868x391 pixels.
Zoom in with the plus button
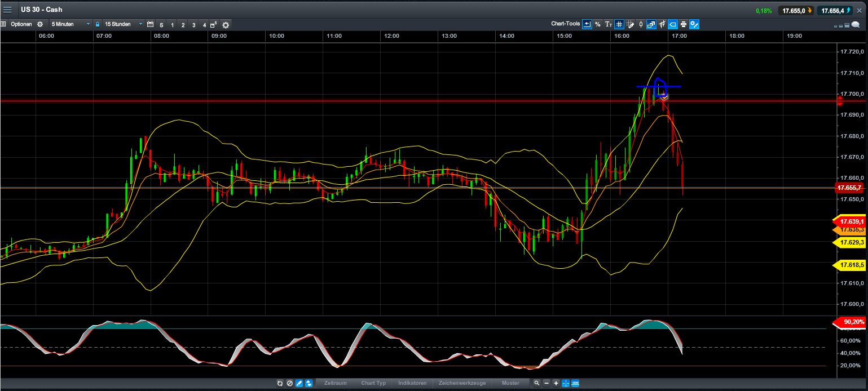pyautogui.click(x=556, y=383)
